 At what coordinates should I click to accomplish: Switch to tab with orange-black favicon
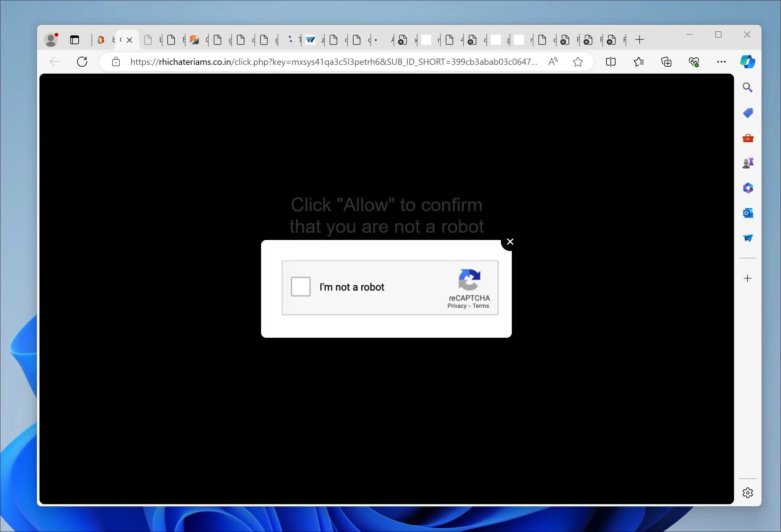click(x=194, y=40)
